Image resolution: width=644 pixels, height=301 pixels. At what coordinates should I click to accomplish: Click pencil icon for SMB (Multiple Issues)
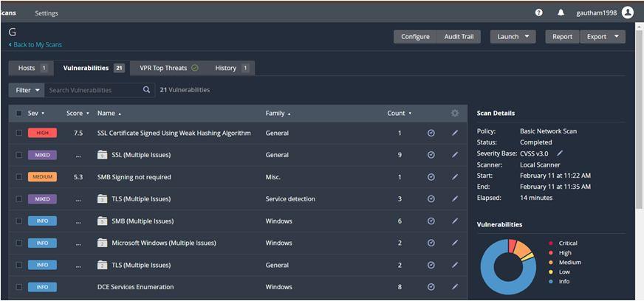(x=455, y=221)
